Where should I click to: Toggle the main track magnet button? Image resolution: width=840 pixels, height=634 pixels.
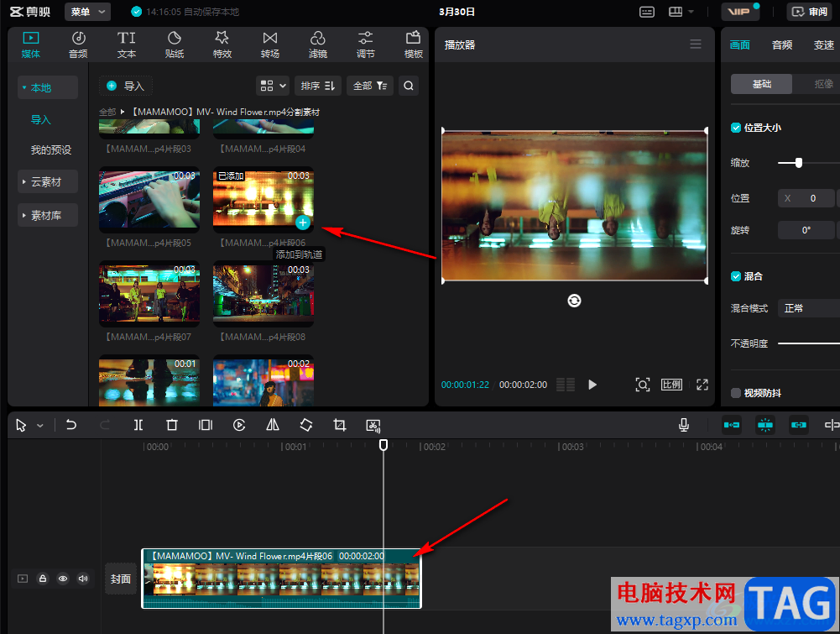pos(731,425)
